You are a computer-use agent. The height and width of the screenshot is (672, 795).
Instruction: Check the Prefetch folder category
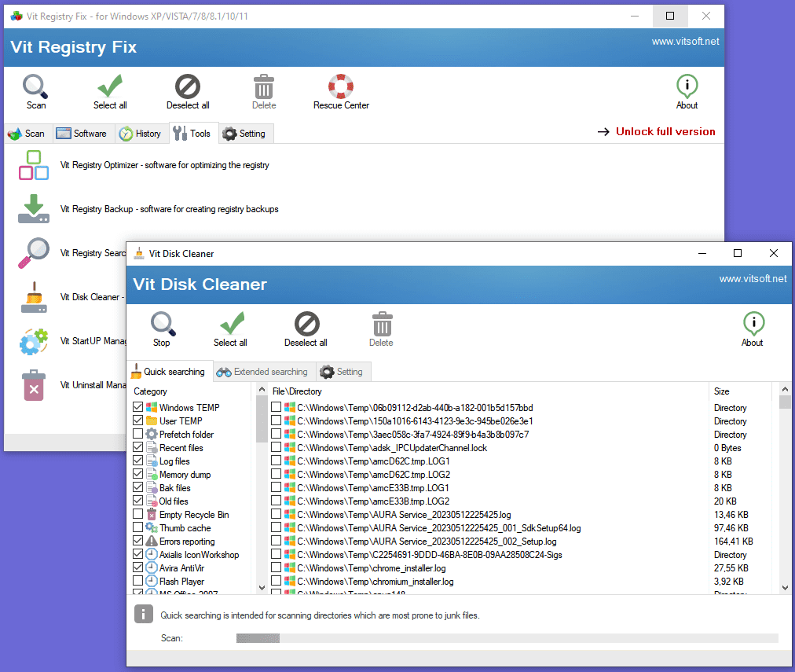point(138,434)
